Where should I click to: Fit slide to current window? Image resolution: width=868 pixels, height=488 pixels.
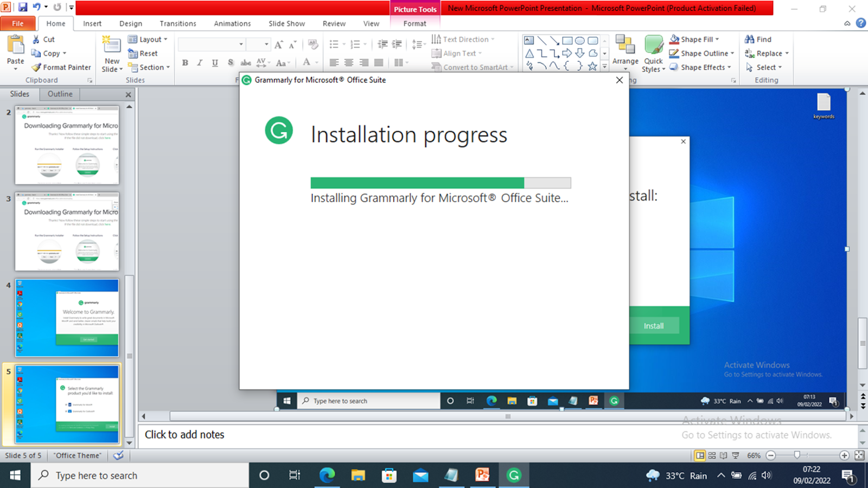point(859,455)
